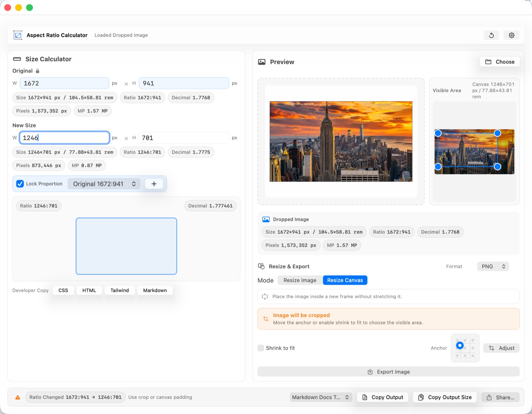Click the dashed frame icon in the mode description
Image resolution: width=532 pixels, height=414 pixels.
(265, 297)
